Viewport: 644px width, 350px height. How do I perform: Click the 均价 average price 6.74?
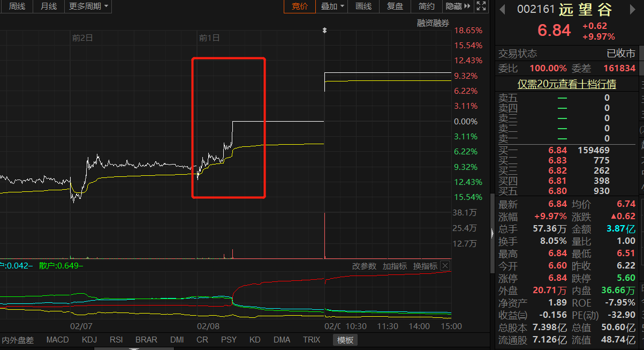pyautogui.click(x=626, y=204)
